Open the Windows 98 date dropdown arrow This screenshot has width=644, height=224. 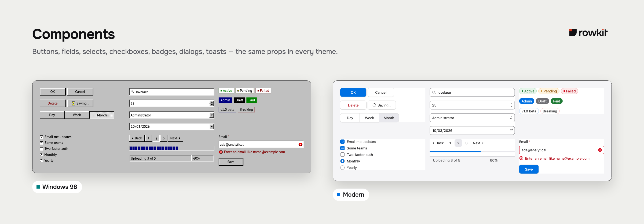pyautogui.click(x=212, y=127)
